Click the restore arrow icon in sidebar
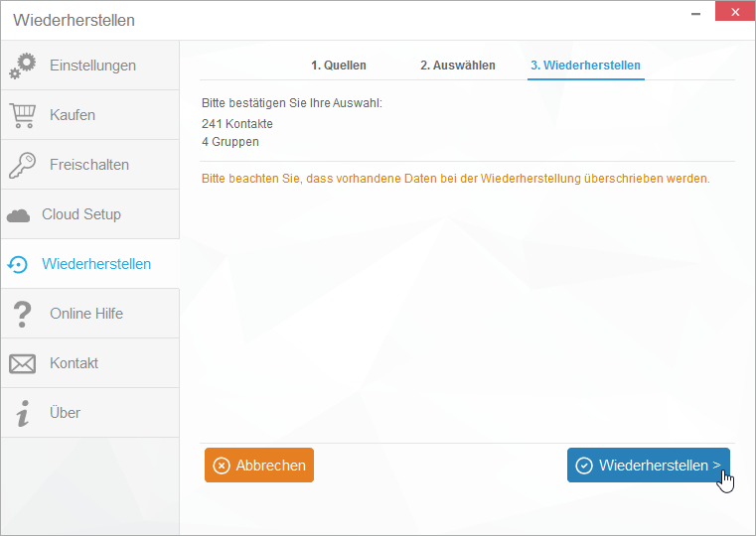The width and height of the screenshot is (756, 536). click(x=18, y=264)
